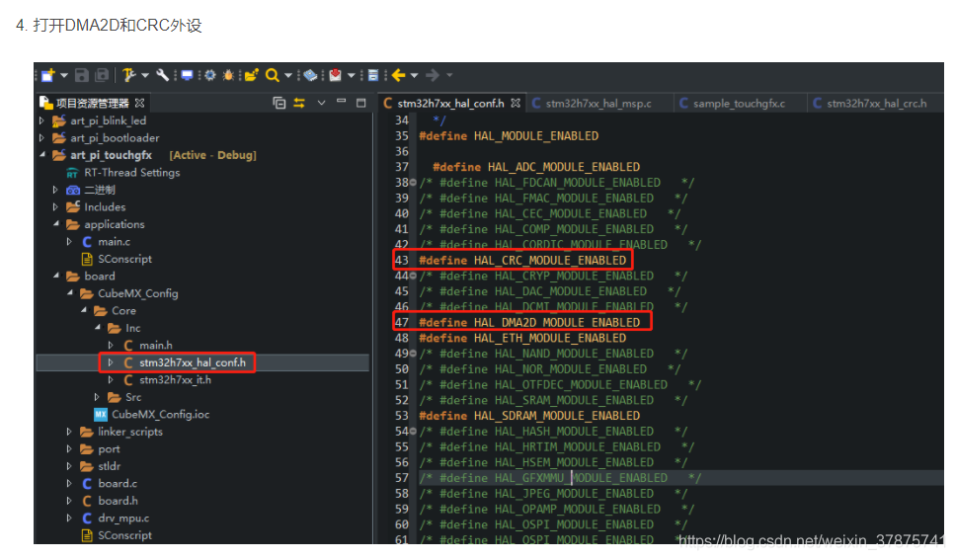The image size is (955, 560).
Task: Switch to the stm32h7xx_hal_conf.h tab
Action: [x=450, y=103]
